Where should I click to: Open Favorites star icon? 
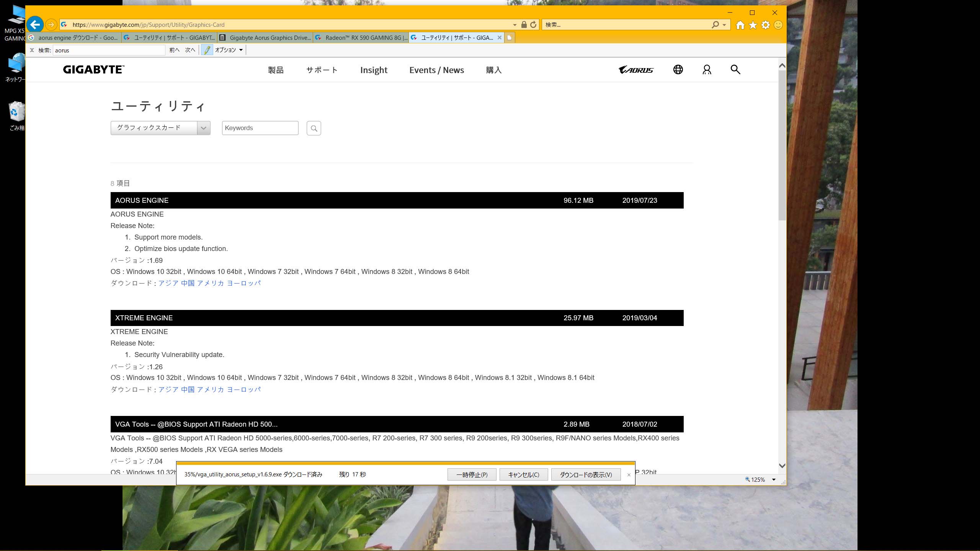753,25
